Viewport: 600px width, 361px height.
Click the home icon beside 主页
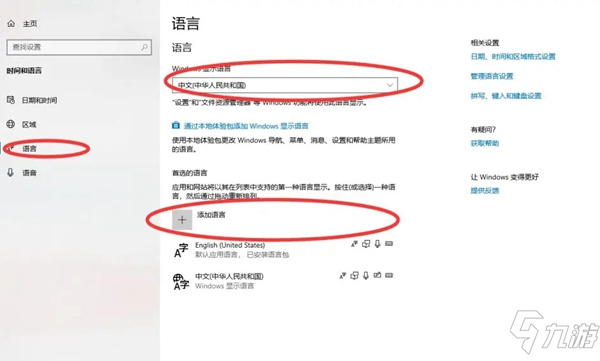(x=11, y=23)
